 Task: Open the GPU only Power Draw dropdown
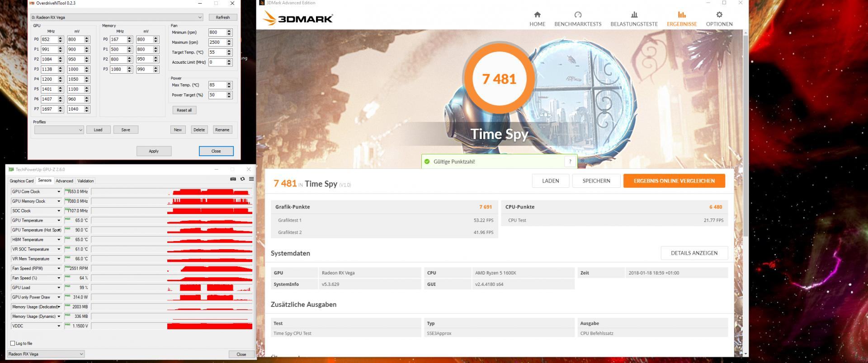point(58,297)
